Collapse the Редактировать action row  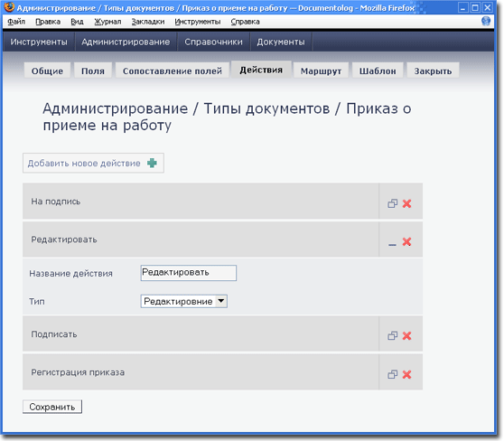(392, 245)
